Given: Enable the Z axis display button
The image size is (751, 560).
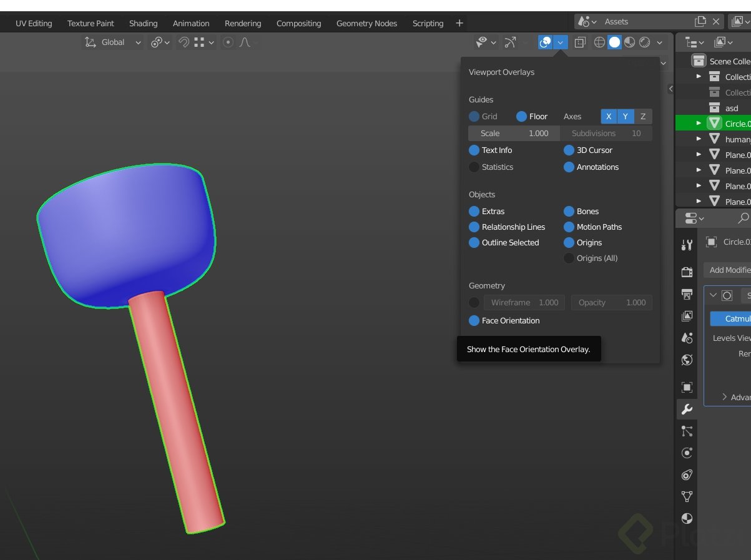Looking at the screenshot, I should click(x=643, y=116).
